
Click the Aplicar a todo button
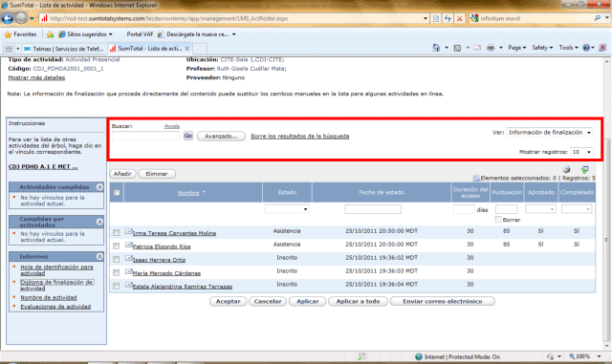(358, 301)
